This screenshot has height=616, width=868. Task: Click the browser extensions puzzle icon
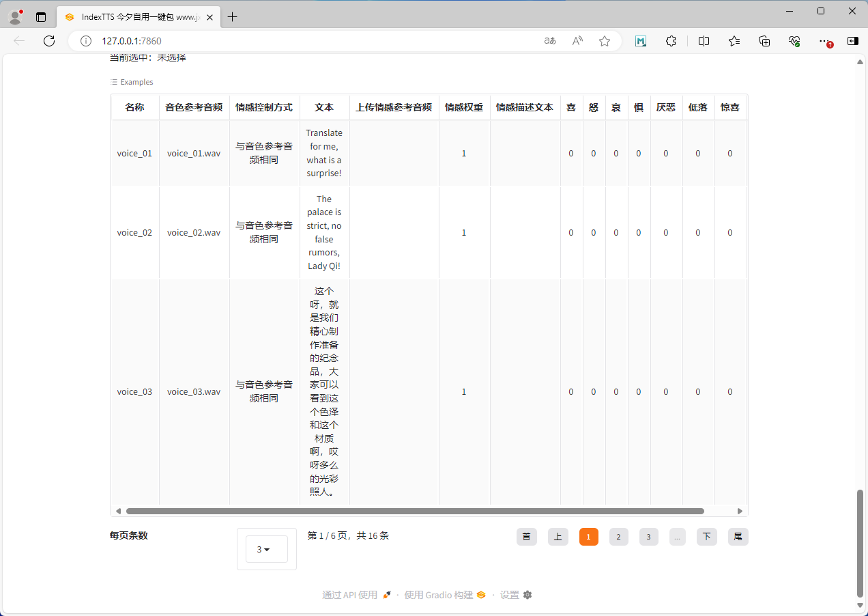coord(671,41)
